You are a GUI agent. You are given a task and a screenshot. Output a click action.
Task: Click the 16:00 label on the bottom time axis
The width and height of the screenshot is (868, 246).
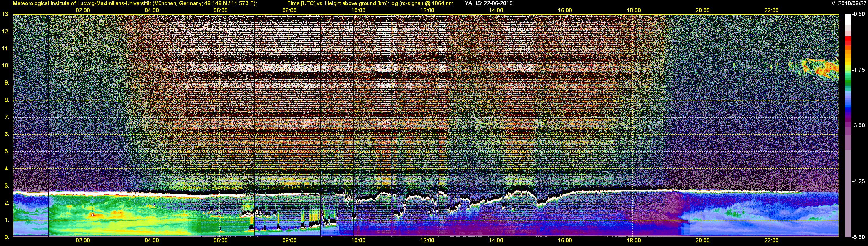click(x=565, y=240)
